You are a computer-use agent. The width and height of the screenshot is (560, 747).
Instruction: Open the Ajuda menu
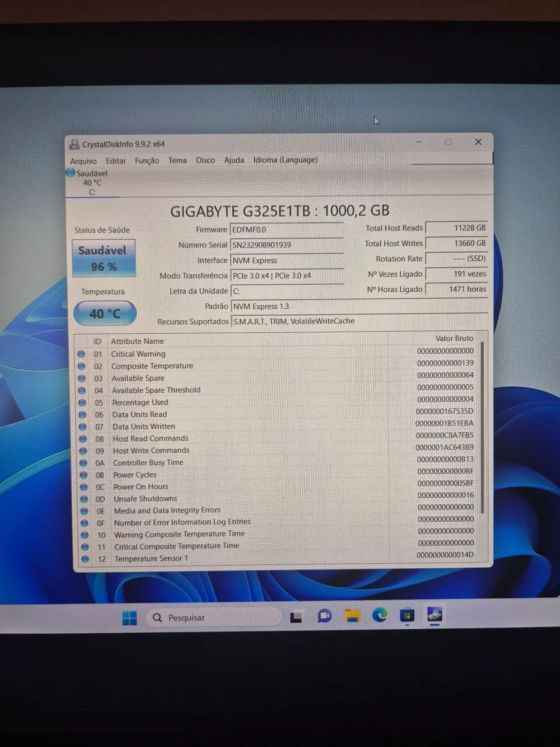click(234, 160)
